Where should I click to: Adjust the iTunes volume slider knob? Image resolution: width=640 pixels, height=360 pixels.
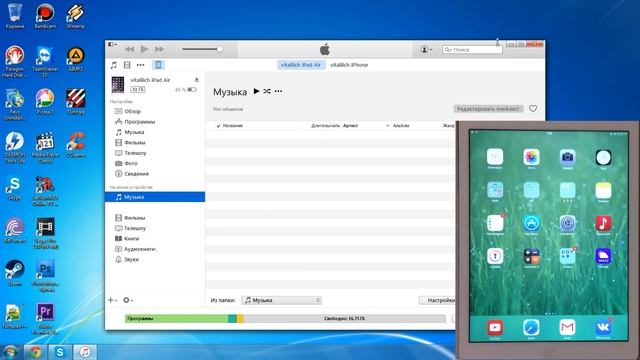click(x=220, y=49)
